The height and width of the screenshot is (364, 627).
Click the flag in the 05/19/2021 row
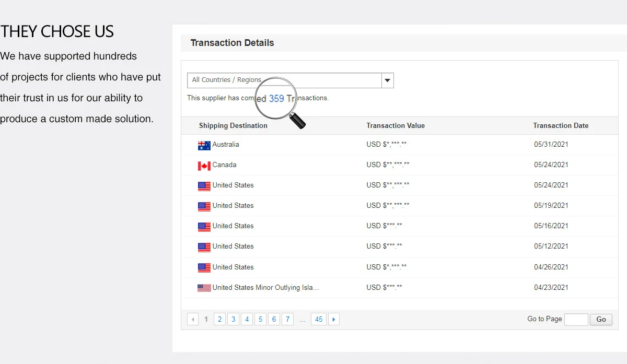204,206
